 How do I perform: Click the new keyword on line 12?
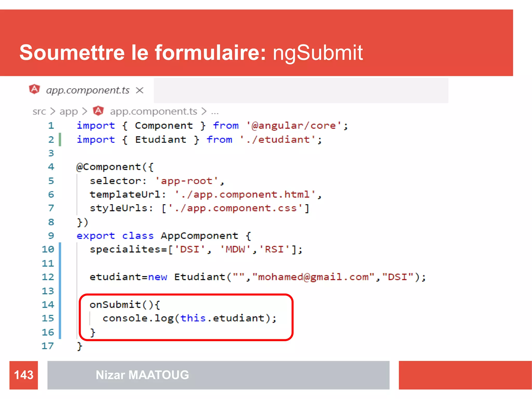pos(158,277)
